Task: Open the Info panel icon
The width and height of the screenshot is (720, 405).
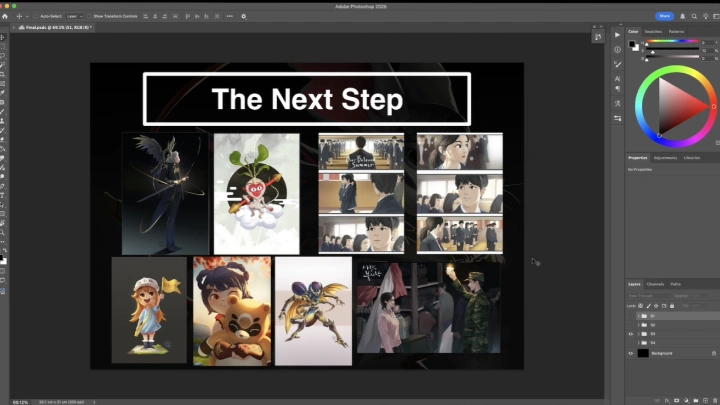Action: (618, 50)
